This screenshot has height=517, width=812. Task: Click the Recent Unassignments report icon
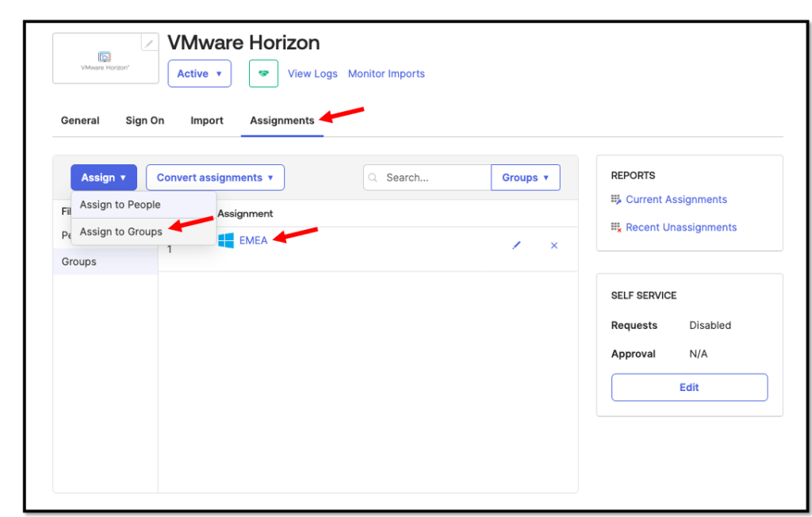click(x=616, y=228)
